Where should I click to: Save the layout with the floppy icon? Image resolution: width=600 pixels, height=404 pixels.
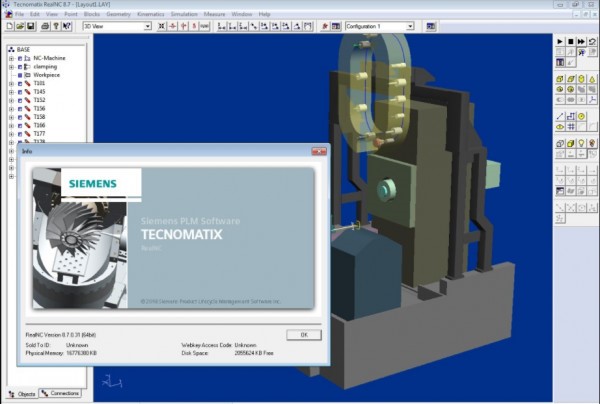pos(31,26)
